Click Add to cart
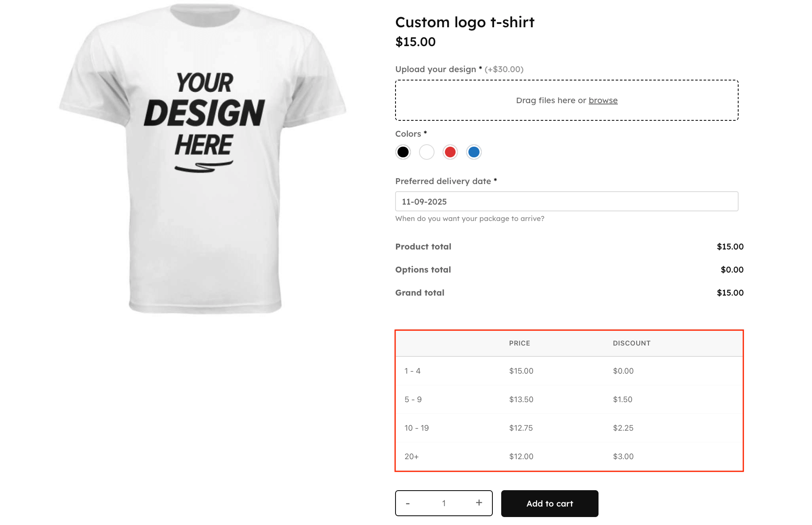 (549, 503)
